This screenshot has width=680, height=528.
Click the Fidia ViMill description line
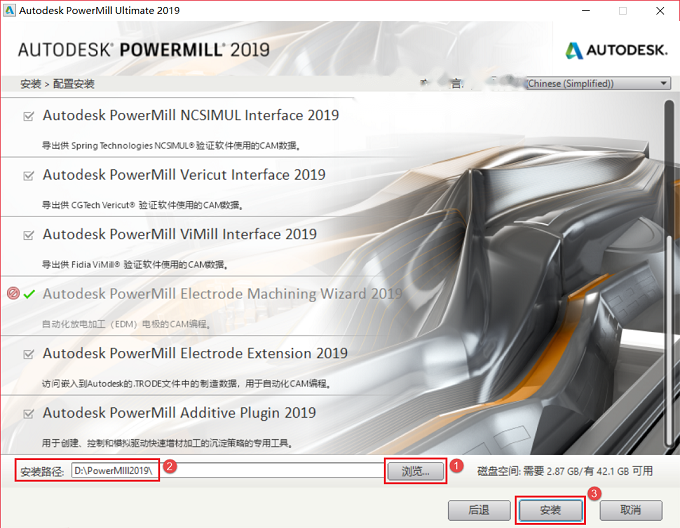point(134,264)
